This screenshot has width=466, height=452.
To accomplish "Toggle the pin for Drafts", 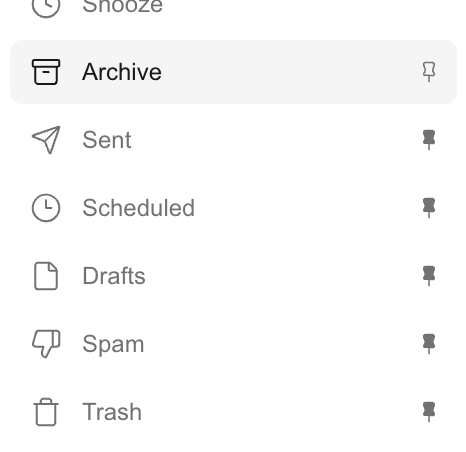I will [429, 276].
